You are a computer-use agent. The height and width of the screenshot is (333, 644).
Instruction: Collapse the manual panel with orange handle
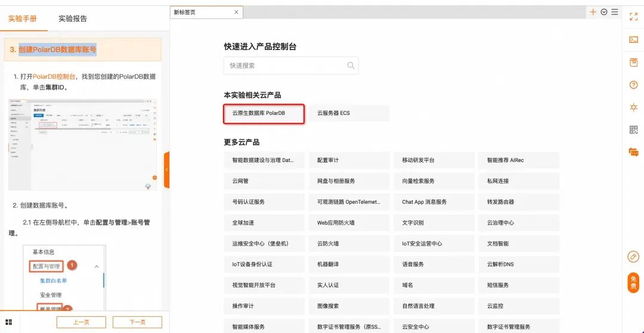click(167, 169)
